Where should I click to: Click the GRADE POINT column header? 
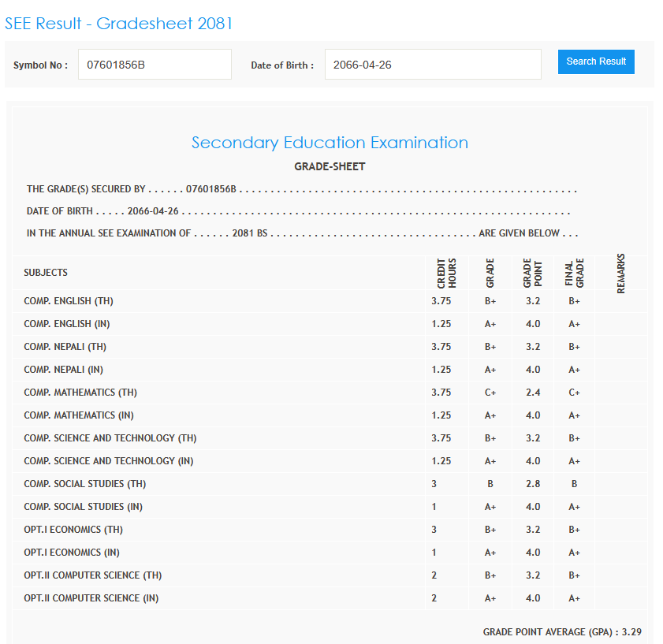(x=532, y=273)
